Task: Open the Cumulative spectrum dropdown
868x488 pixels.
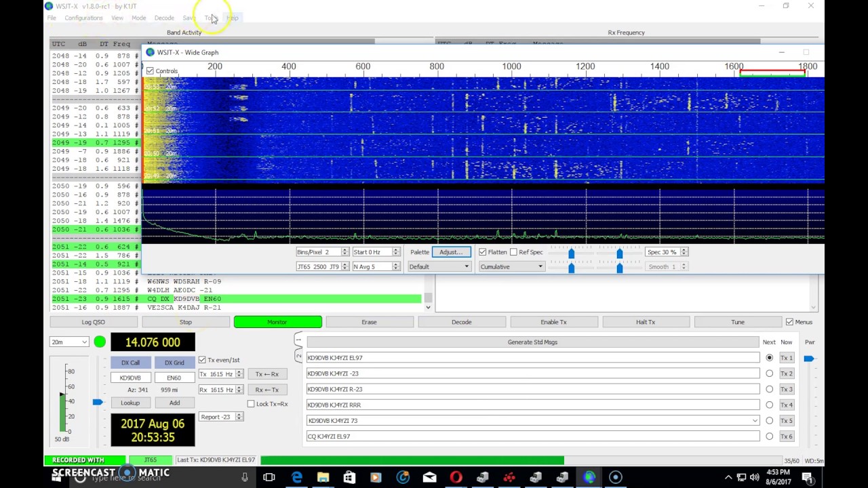Action: click(x=511, y=266)
